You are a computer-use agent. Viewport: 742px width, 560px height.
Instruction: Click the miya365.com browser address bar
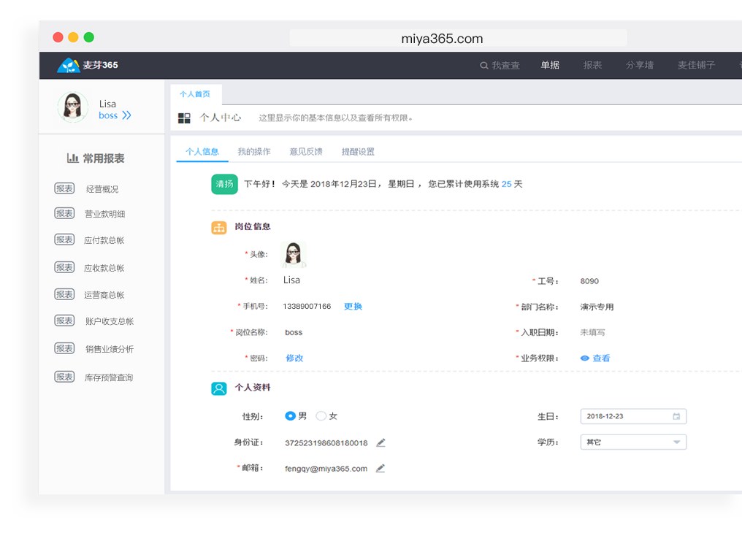click(x=458, y=38)
